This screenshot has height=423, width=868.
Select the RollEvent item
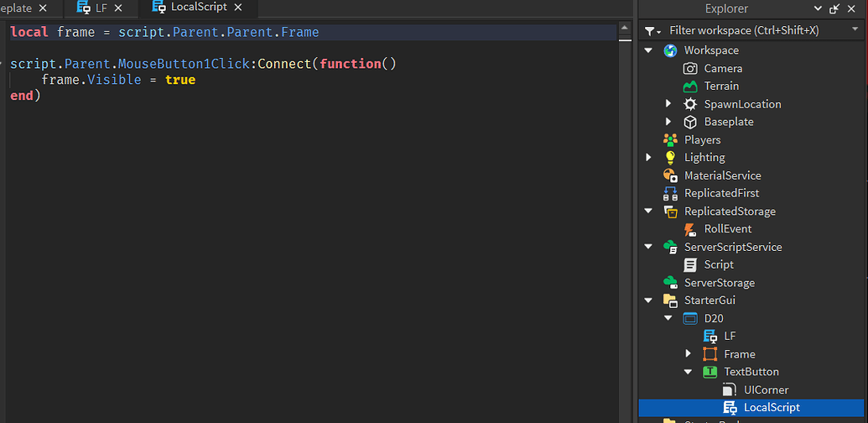(x=753, y=228)
